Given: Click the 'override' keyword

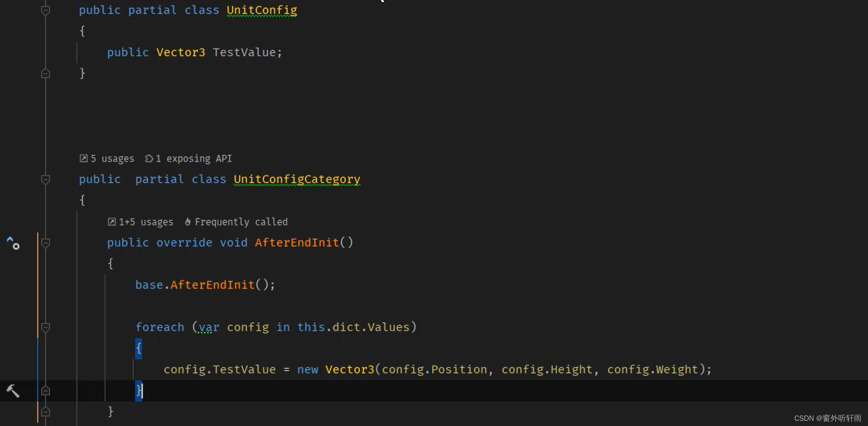Looking at the screenshot, I should click(184, 243).
